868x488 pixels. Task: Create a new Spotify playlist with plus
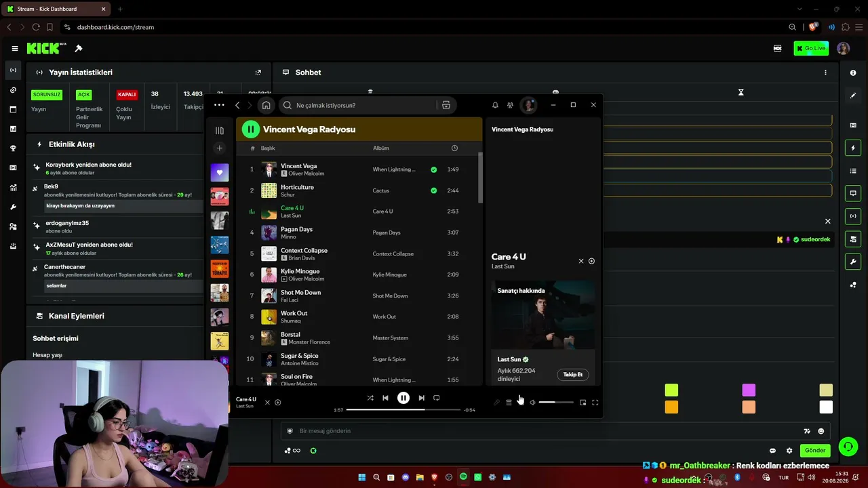coord(219,148)
